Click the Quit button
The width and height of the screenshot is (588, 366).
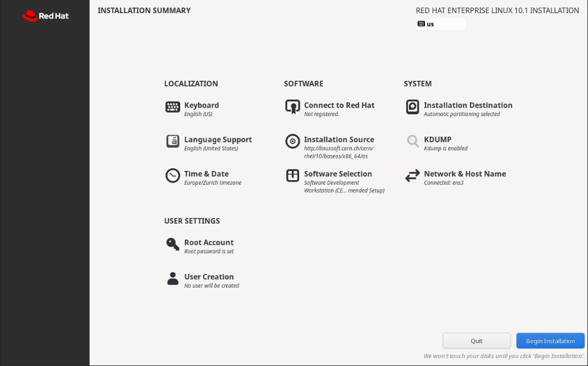(476, 341)
